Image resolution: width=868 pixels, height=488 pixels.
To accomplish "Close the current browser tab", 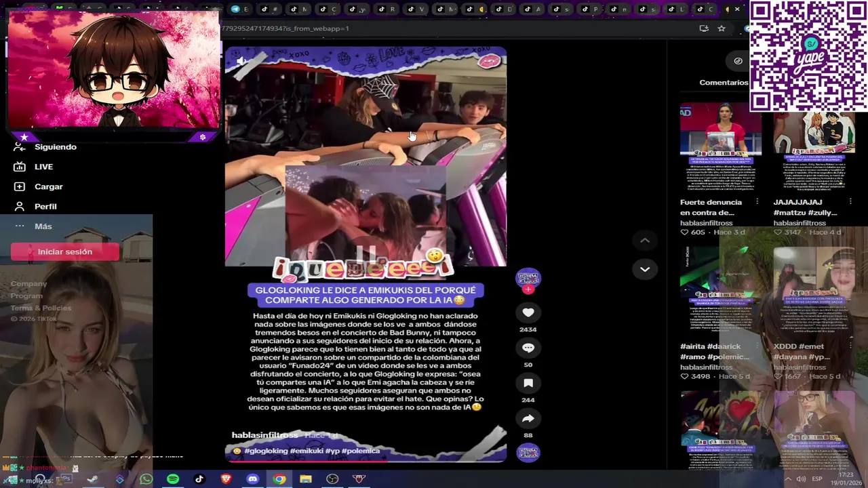I will (x=737, y=9).
